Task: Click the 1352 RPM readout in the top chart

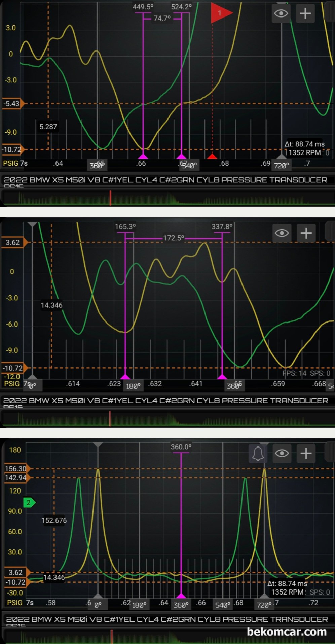Action: click(305, 152)
